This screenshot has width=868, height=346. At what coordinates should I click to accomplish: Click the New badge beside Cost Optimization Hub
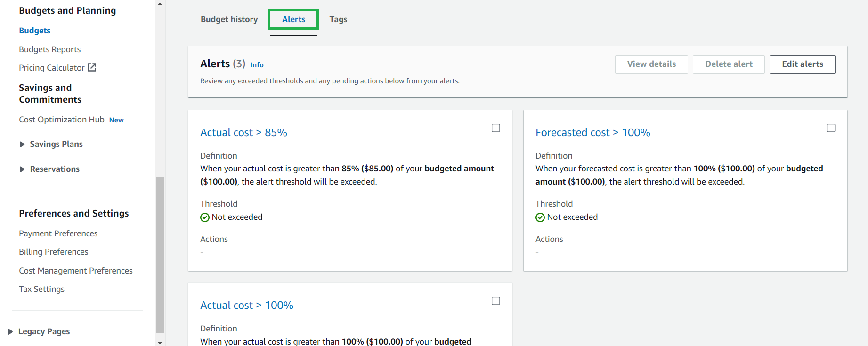point(116,120)
